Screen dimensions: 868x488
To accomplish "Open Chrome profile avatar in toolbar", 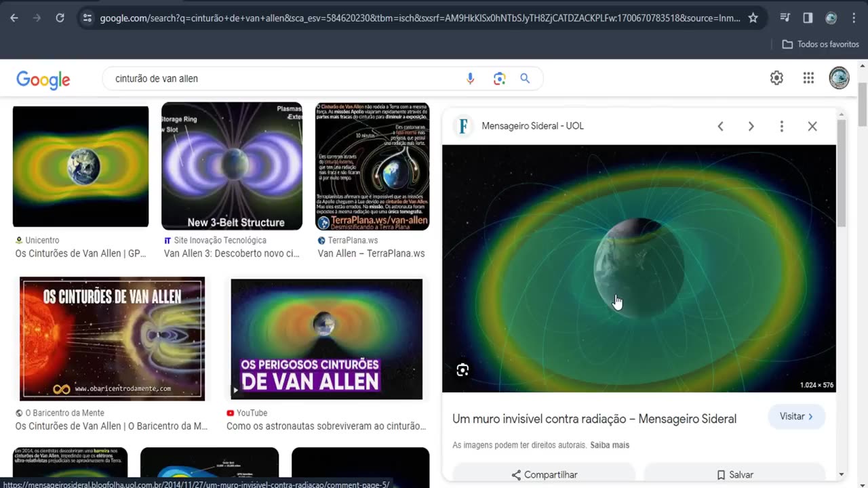I will pos(831,18).
